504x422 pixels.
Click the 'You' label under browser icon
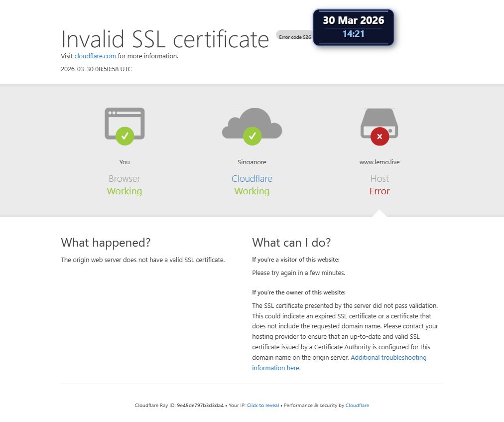pos(125,162)
